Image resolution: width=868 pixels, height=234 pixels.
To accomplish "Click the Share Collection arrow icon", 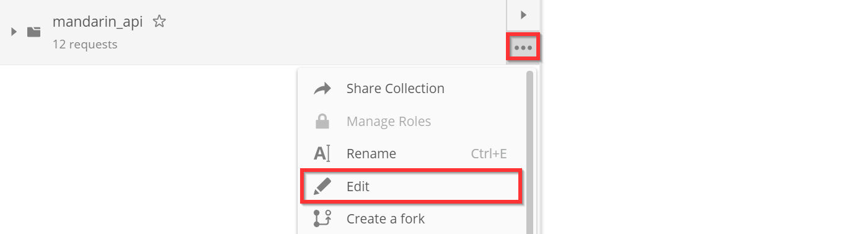I will (322, 89).
